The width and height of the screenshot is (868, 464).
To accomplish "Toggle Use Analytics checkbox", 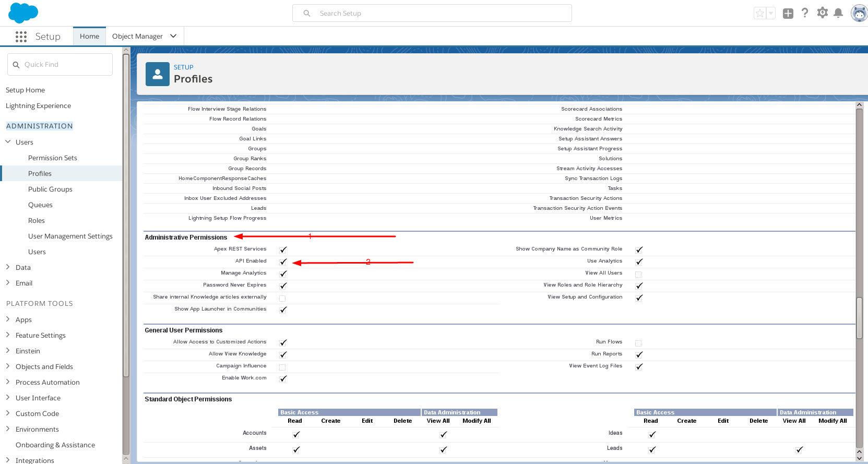I will coord(639,261).
